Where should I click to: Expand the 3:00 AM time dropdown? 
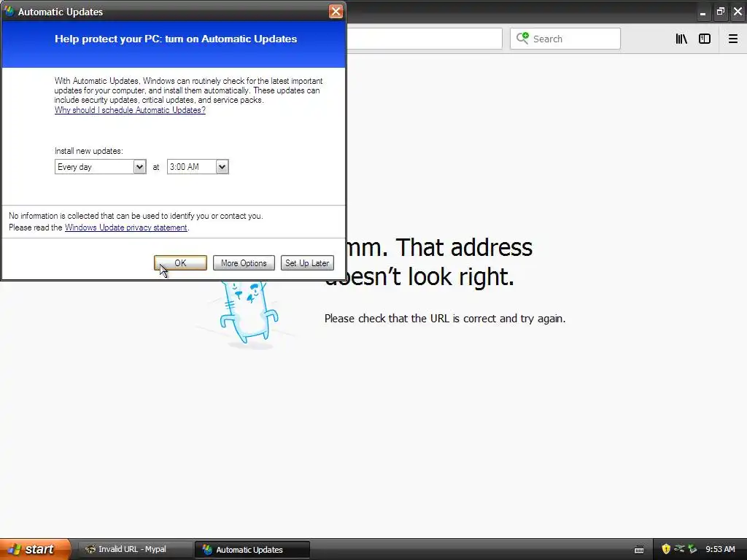[222, 167]
